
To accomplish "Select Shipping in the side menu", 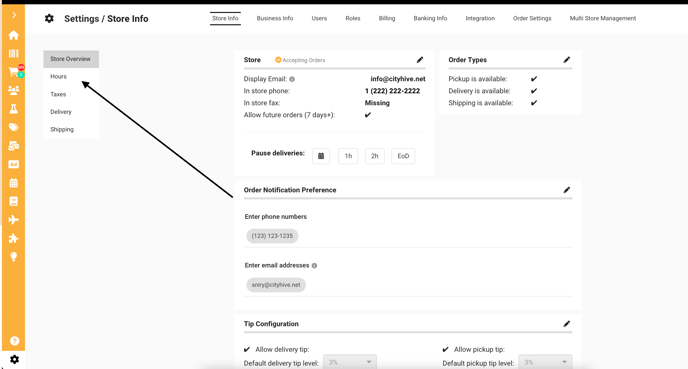I will pos(71,129).
